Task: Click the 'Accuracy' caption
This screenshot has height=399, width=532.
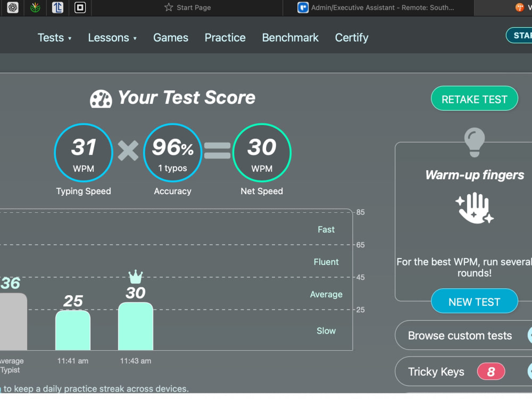Action: coord(173,192)
